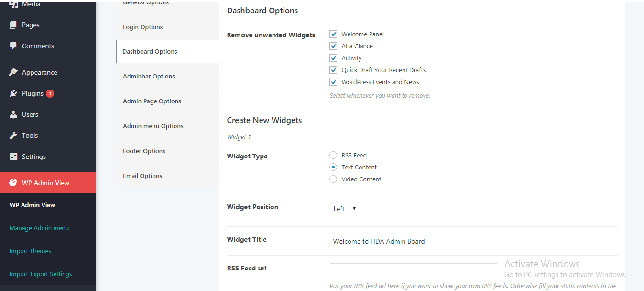Click the Widget Position label

coord(252,207)
